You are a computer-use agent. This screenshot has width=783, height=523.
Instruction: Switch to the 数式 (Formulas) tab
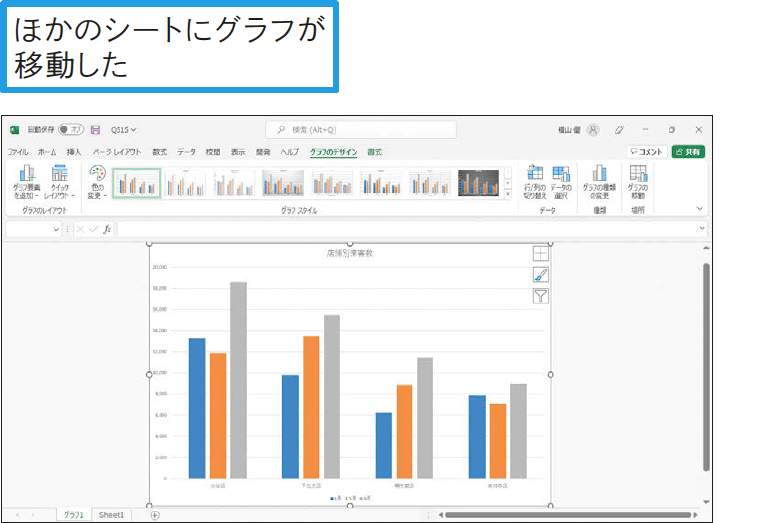159,152
